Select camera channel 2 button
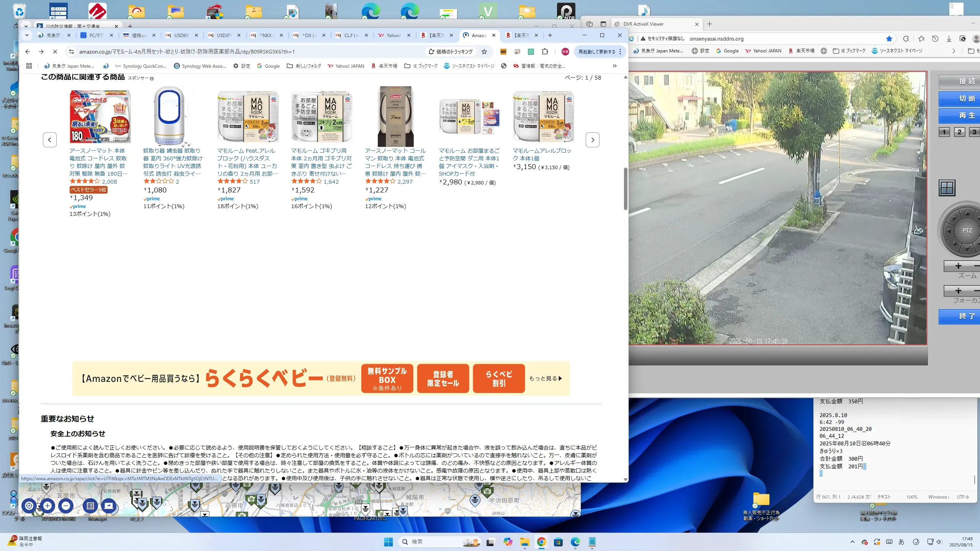980x551 pixels. point(959,132)
